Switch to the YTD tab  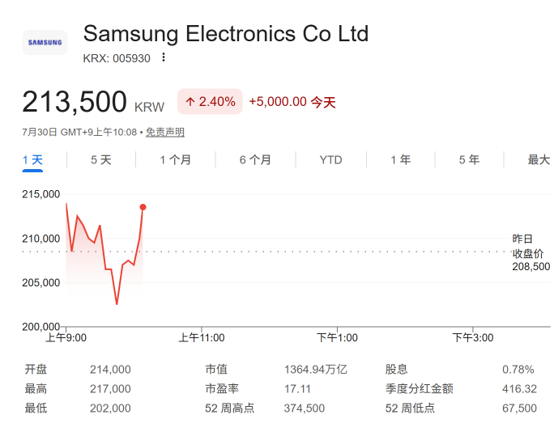pyautogui.click(x=331, y=160)
